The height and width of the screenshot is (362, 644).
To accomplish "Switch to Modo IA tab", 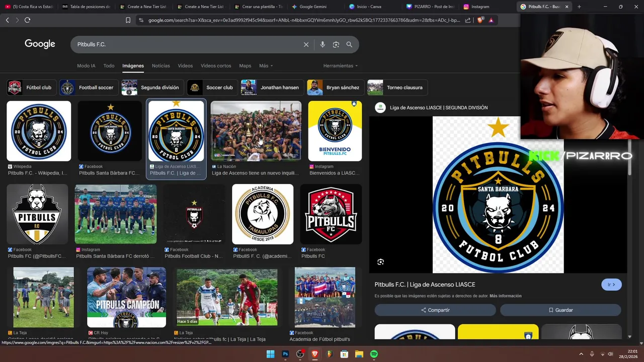I will click(x=86, y=66).
